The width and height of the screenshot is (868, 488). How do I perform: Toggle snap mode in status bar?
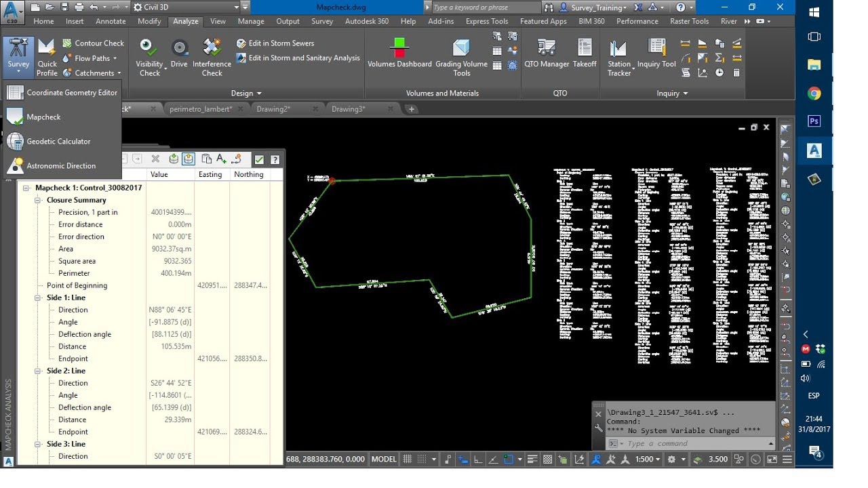tap(423, 459)
